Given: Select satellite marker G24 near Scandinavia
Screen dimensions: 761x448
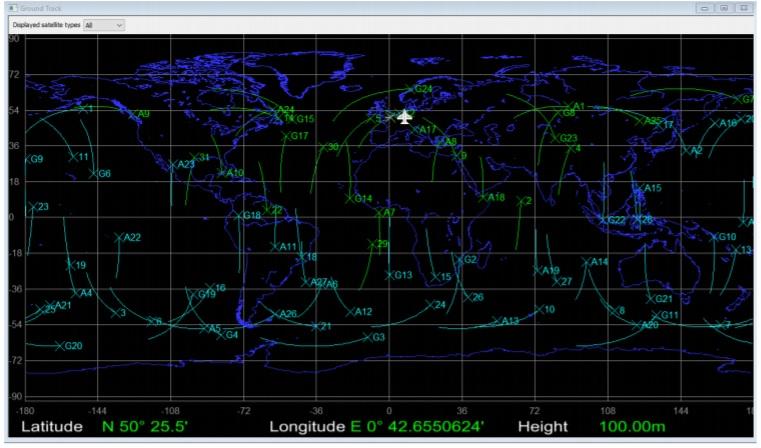Looking at the screenshot, I should pos(410,89).
